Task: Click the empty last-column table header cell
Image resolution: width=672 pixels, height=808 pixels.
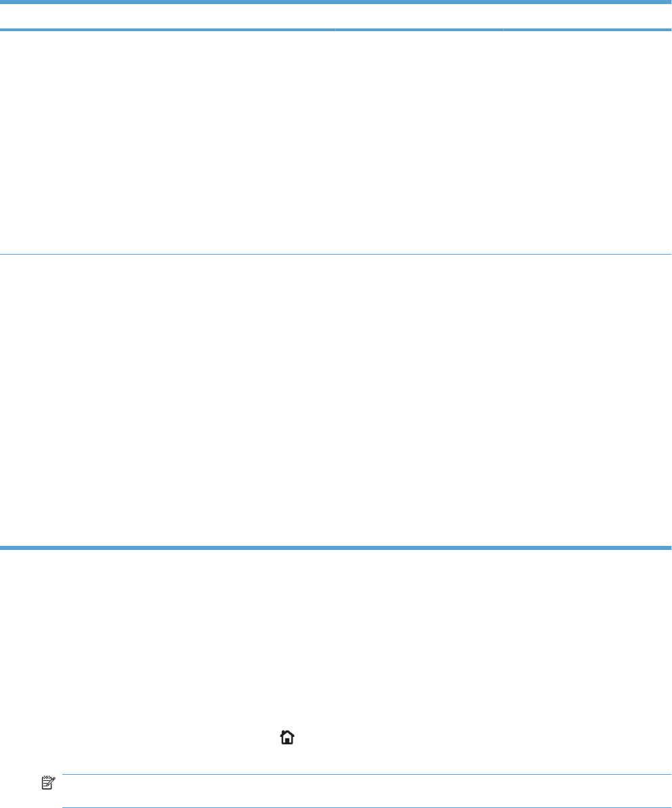Action: click(x=587, y=16)
